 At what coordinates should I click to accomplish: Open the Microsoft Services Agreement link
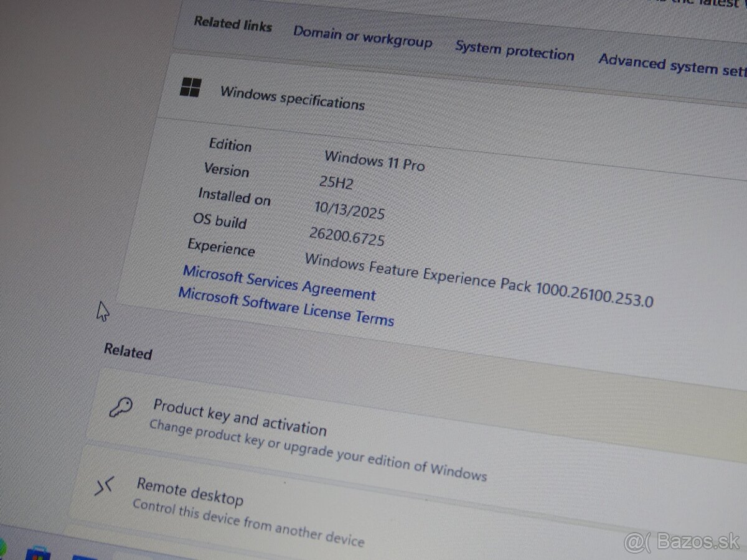pyautogui.click(x=279, y=285)
